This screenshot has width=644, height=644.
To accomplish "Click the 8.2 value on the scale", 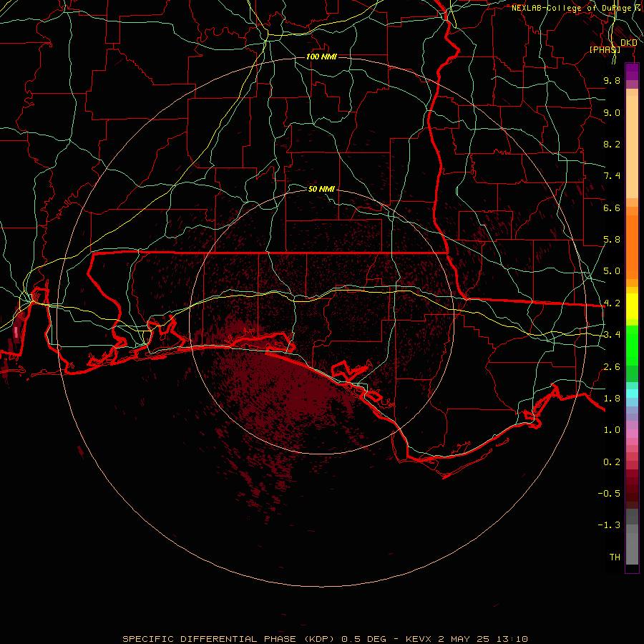I will point(612,144).
